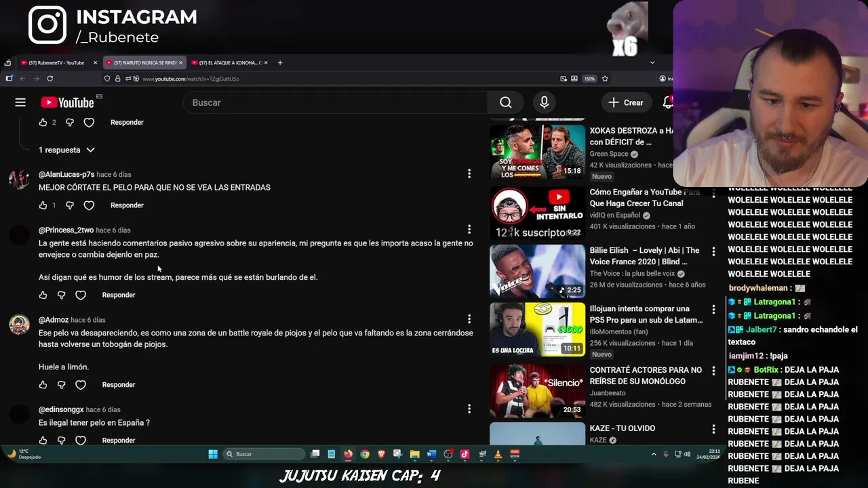Viewport: 868px width, 488px height.
Task: Go to the YouTube home logo
Action: coord(67,102)
